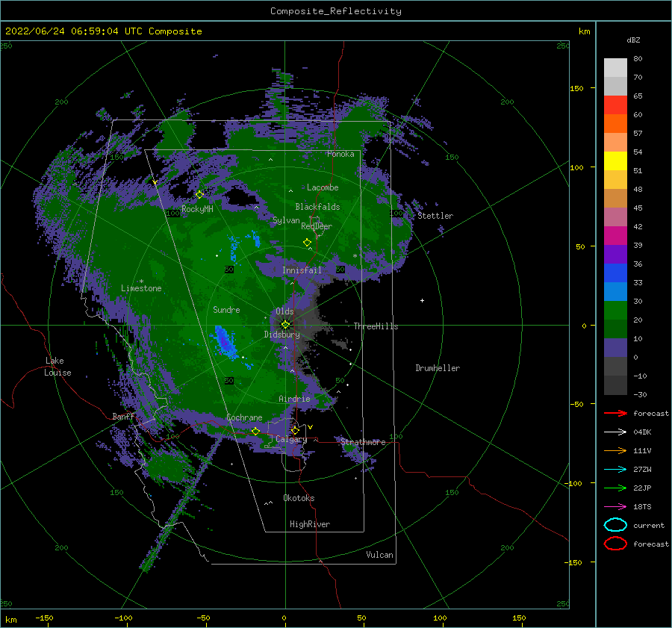Click the Vulcan label
Viewport: 672px width, 628px height.
pyautogui.click(x=379, y=555)
